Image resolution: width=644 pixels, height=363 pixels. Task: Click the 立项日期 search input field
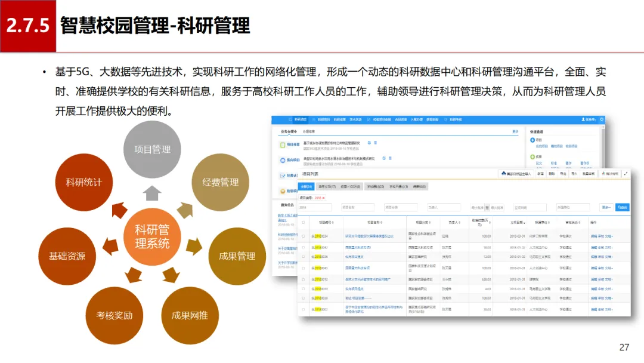coord(530,207)
